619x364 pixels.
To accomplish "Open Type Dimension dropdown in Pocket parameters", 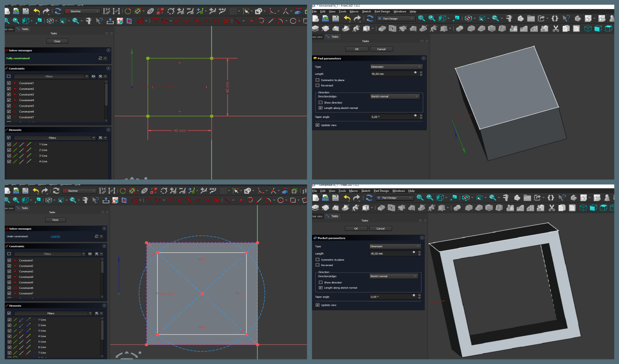I will click(x=395, y=246).
